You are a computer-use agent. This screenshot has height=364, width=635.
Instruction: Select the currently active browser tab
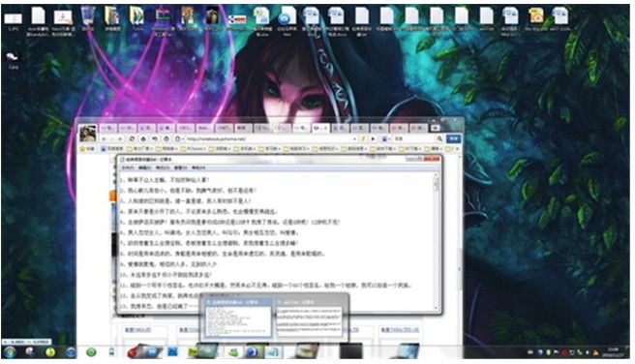click(x=320, y=128)
